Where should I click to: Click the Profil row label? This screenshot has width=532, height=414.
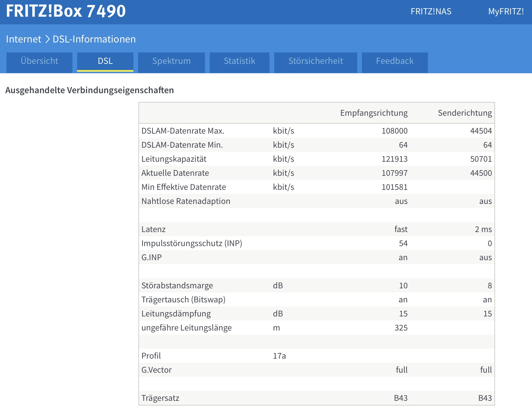[x=151, y=356]
